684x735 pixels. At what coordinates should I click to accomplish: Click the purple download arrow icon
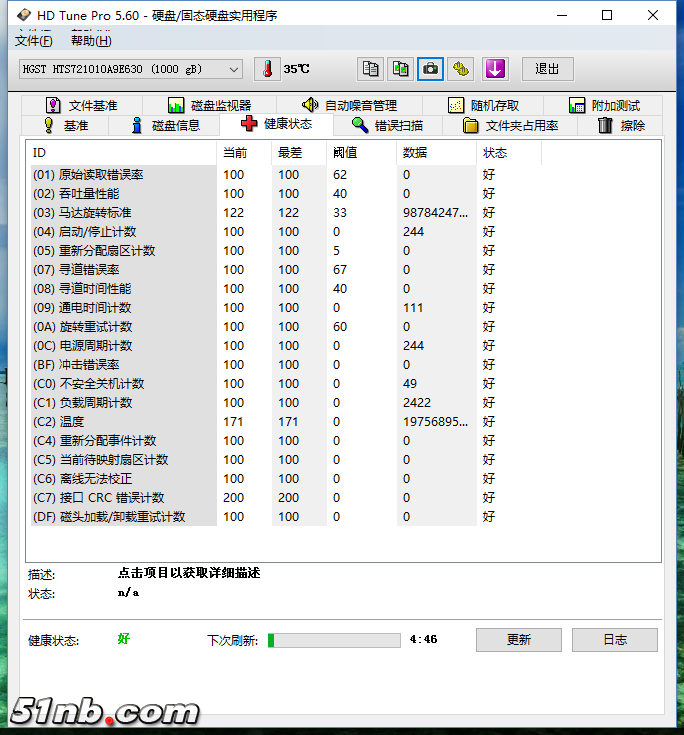(x=495, y=69)
